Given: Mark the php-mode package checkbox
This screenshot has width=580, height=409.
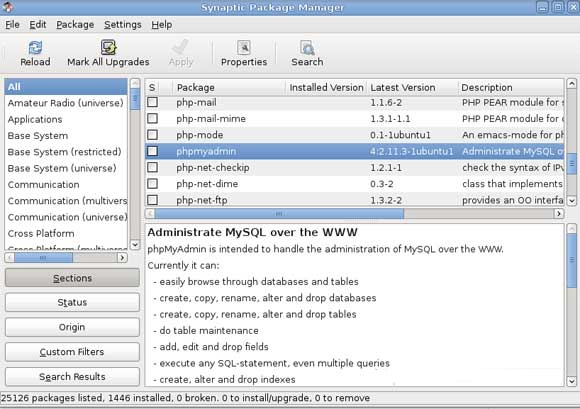Looking at the screenshot, I should (152, 135).
